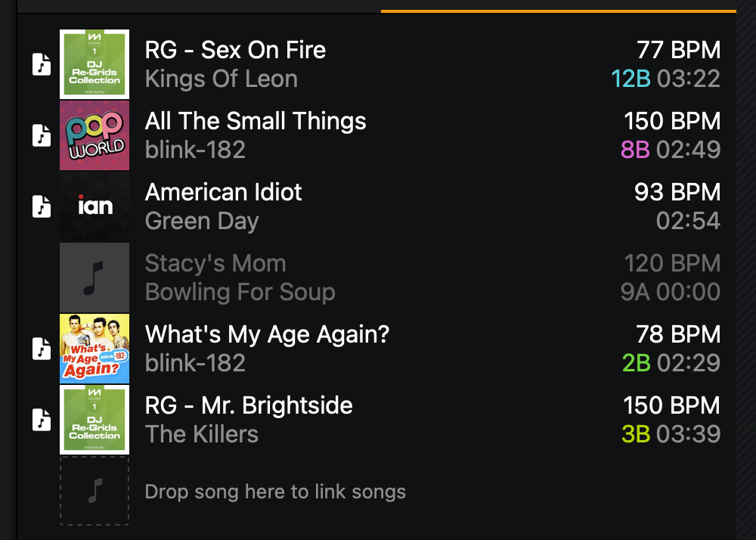This screenshot has height=540, width=756.
Task: Select the greyed-out Stacy's Mom title
Action: point(215,263)
